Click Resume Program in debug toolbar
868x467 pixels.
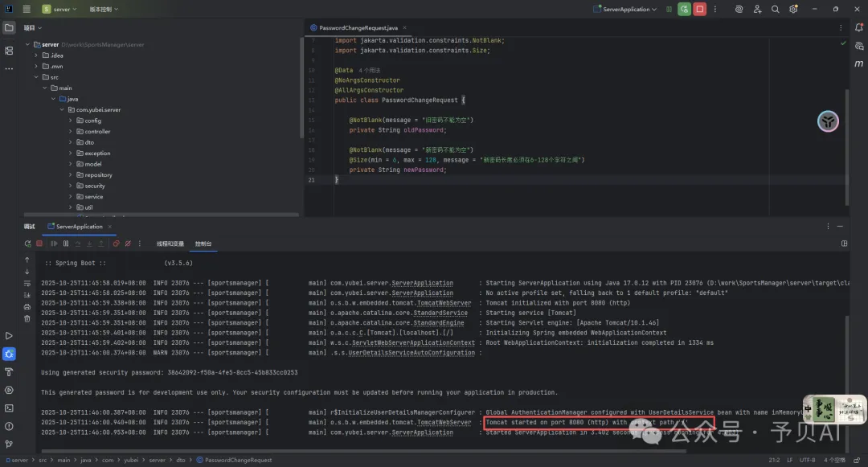point(54,244)
